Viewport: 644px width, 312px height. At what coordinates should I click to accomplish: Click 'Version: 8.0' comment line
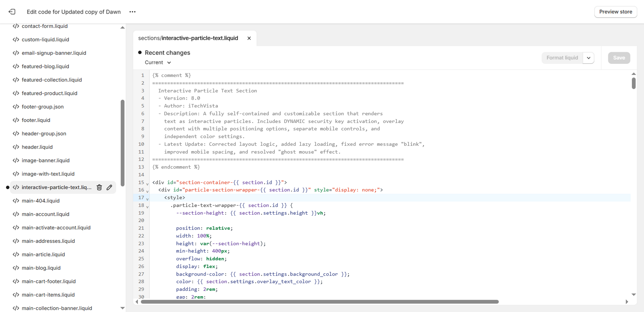[179, 98]
